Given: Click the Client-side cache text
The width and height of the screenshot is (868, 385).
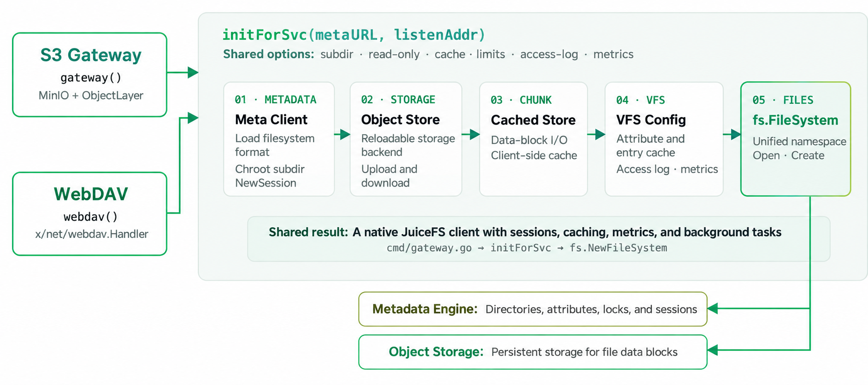Looking at the screenshot, I should click(x=534, y=155).
